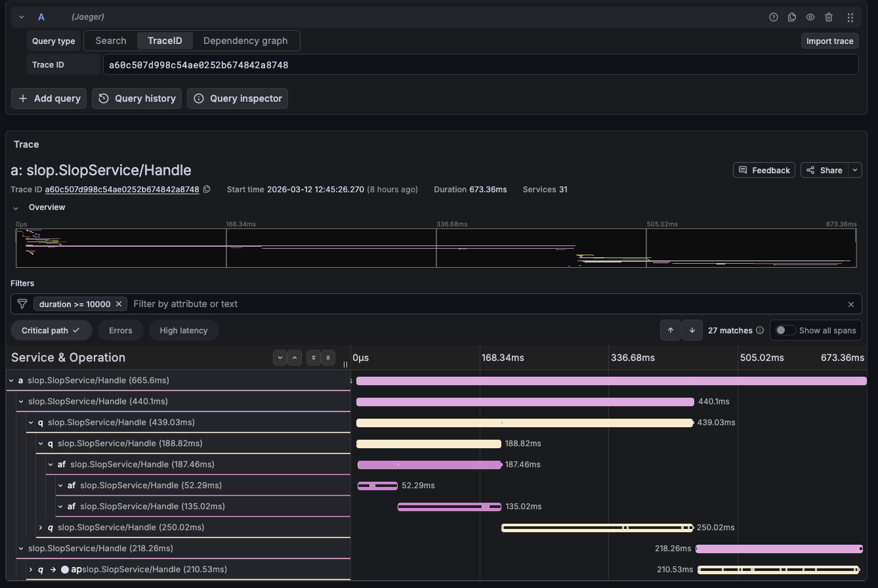Clear all filters with X icon
This screenshot has height=588, width=878.
(851, 304)
